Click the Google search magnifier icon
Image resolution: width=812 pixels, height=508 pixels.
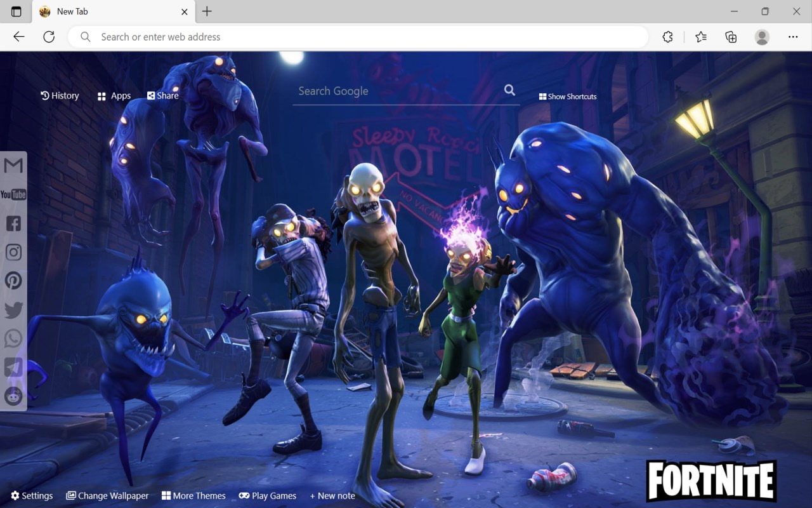(x=509, y=90)
